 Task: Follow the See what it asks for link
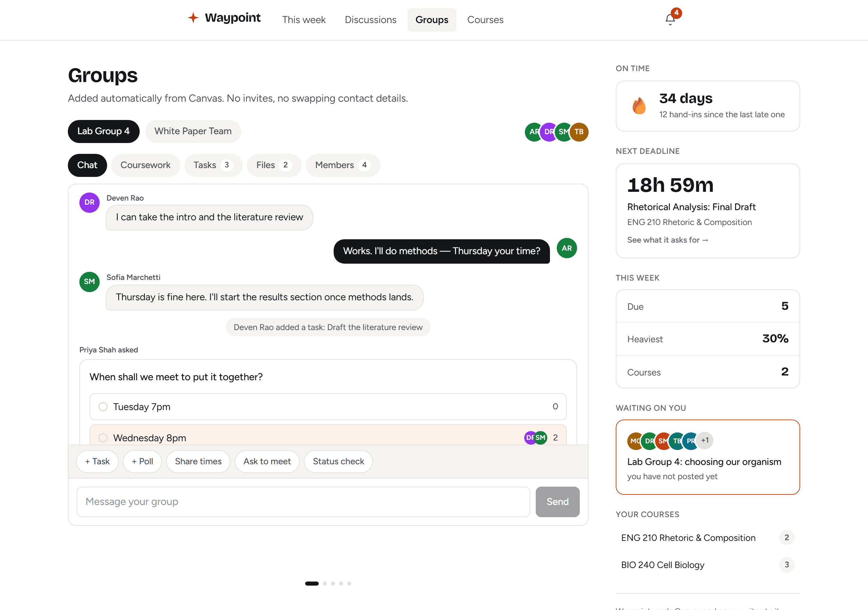[667, 240]
